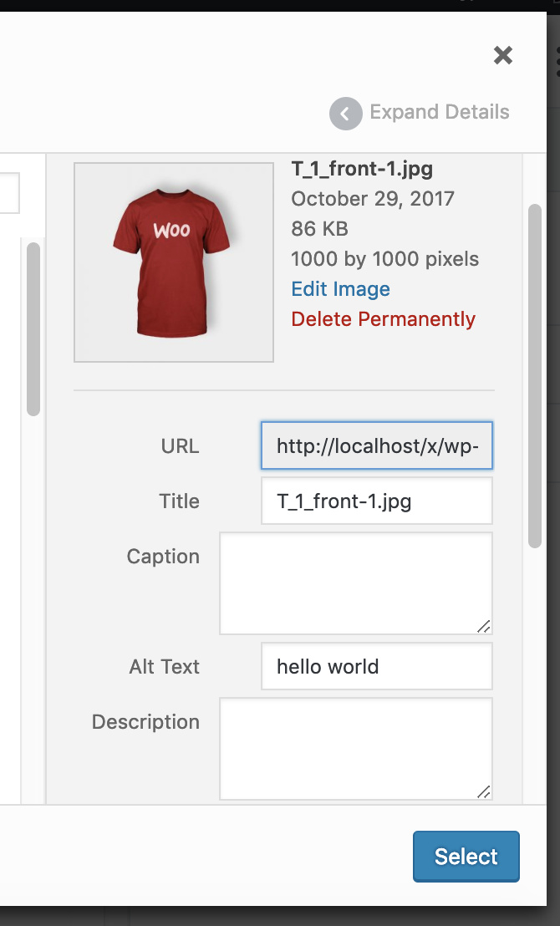Open the Edit Image link

(340, 289)
